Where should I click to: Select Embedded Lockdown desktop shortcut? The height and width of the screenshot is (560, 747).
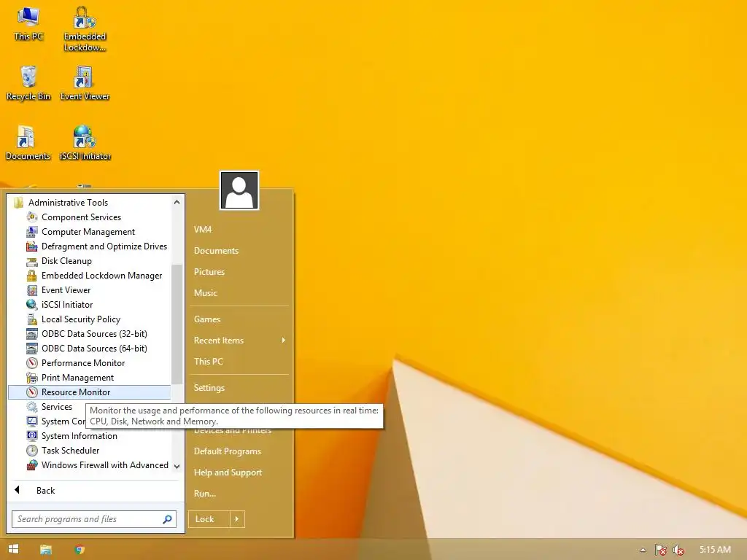click(85, 28)
